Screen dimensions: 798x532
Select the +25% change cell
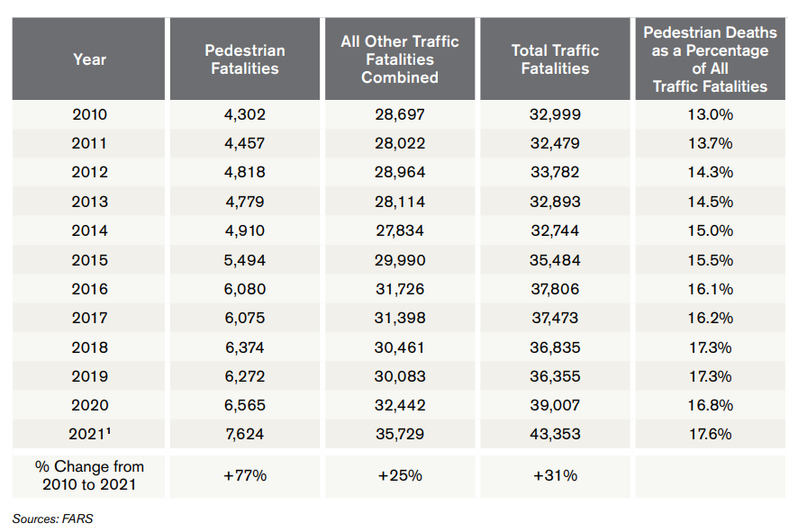coord(400,475)
